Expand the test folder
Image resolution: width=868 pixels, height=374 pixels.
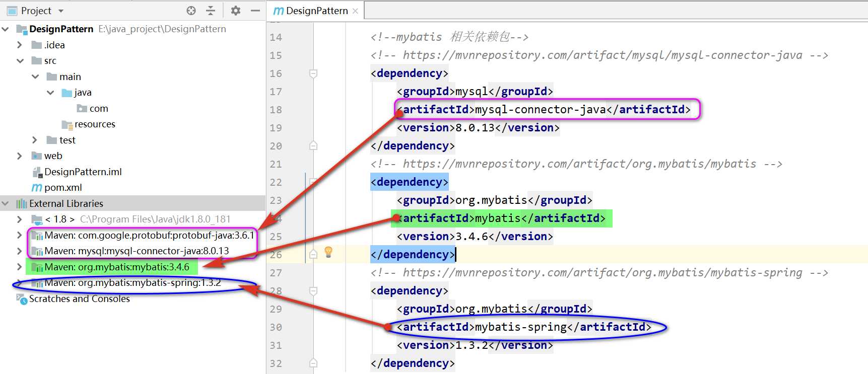(35, 140)
